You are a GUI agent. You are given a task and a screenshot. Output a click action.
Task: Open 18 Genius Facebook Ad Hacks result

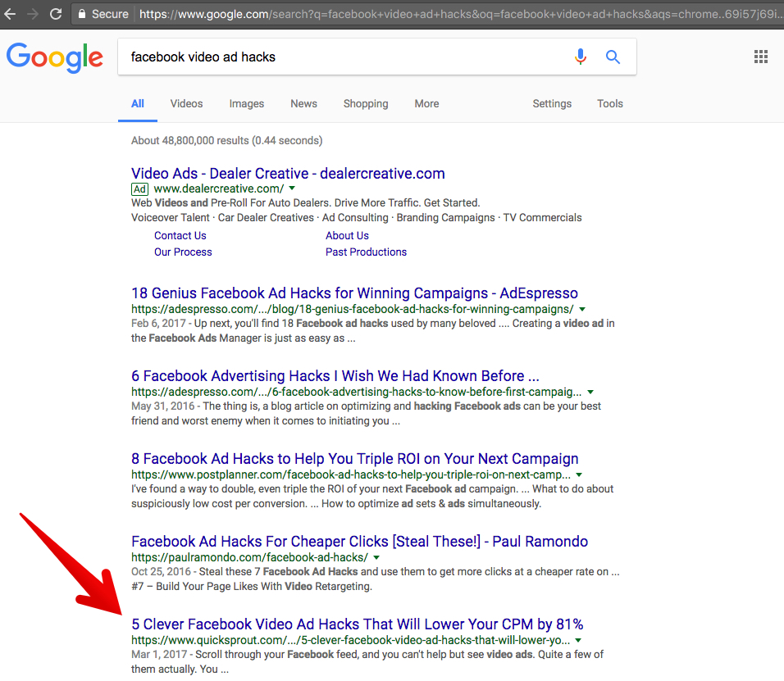(354, 293)
